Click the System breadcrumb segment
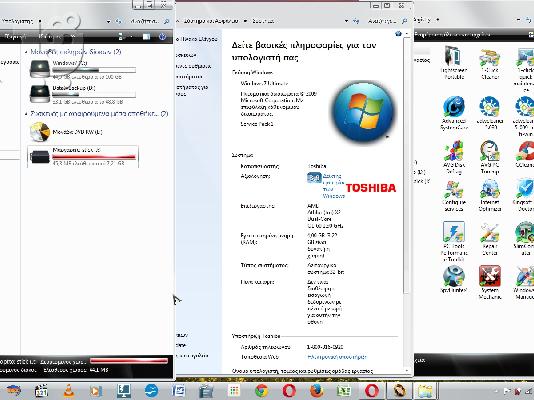 tap(263, 21)
